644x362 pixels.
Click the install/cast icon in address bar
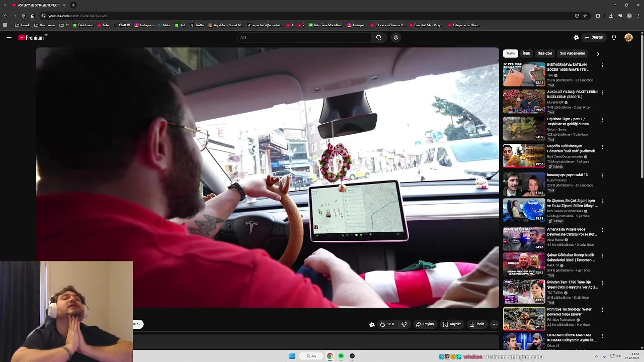coord(577,16)
